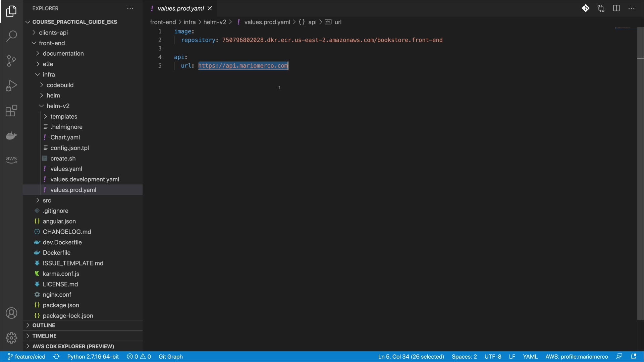Image resolution: width=644 pixels, height=362 pixels.
Task: Open the Manage gear icon
Action: [x=11, y=338]
